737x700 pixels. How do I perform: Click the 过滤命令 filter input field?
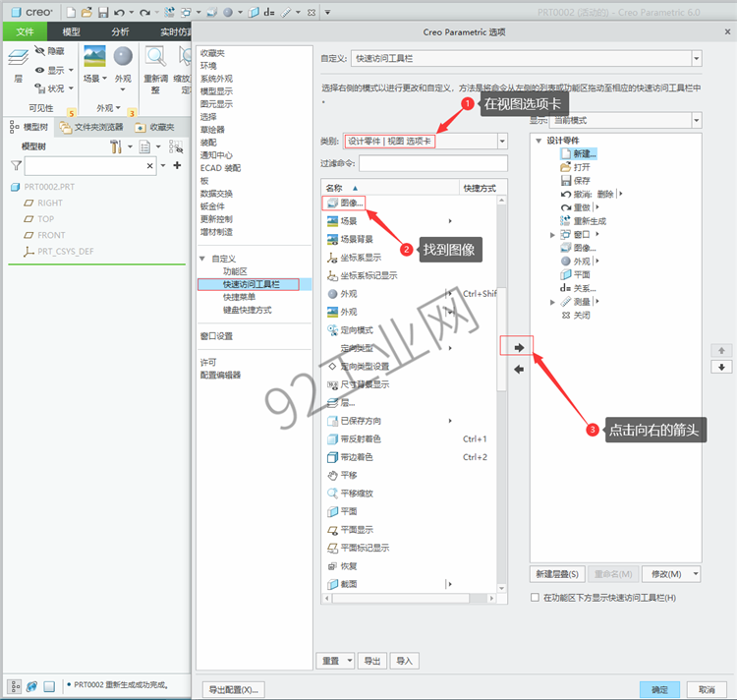(x=433, y=163)
